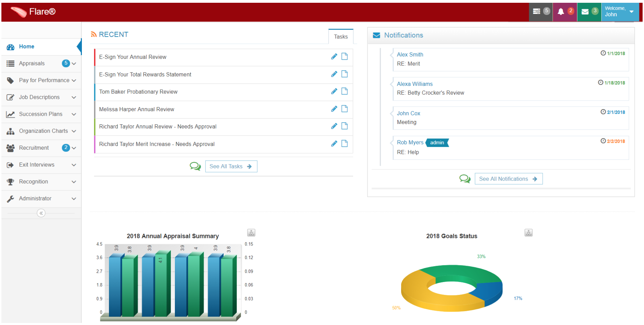Switch to the Tasks tab in the Recent panel

tap(341, 36)
